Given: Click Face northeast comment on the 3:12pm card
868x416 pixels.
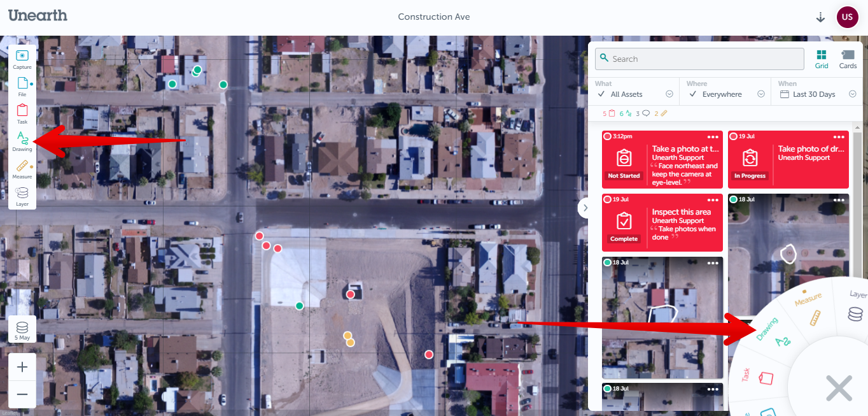Looking at the screenshot, I should click(x=685, y=174).
